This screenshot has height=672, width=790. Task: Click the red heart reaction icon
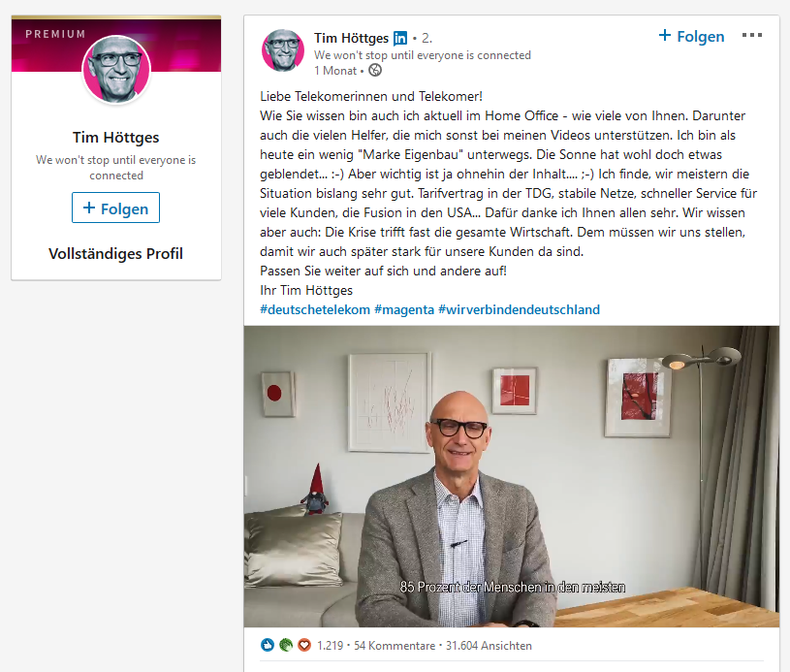pyautogui.click(x=304, y=645)
